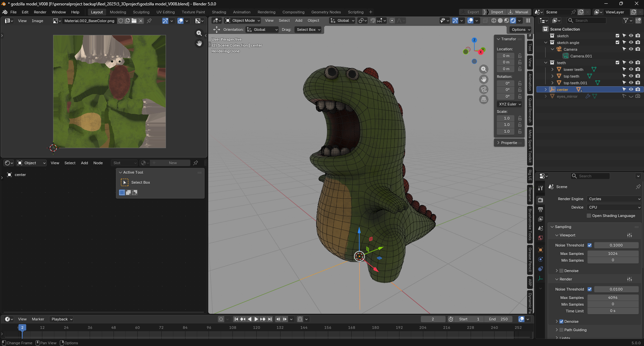Lock the first Location field
This screenshot has height=346, width=644.
(520, 56)
